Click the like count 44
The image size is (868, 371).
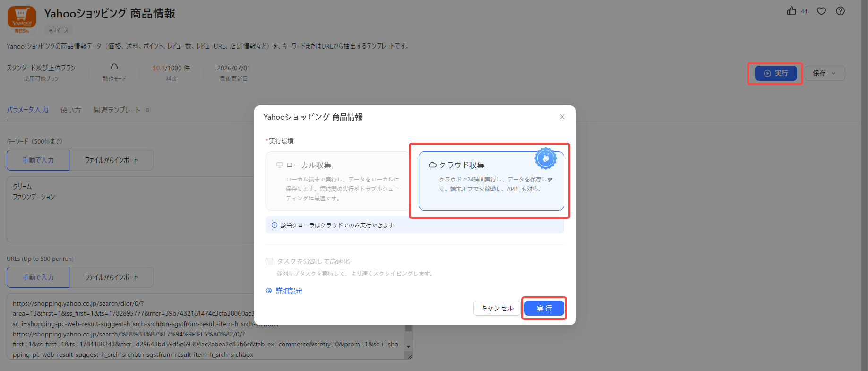click(804, 11)
